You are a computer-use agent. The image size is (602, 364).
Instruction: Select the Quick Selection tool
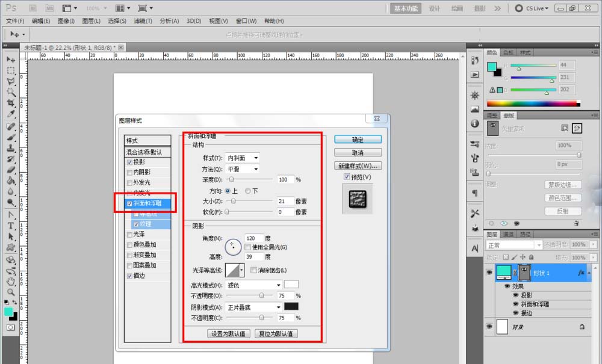11,92
